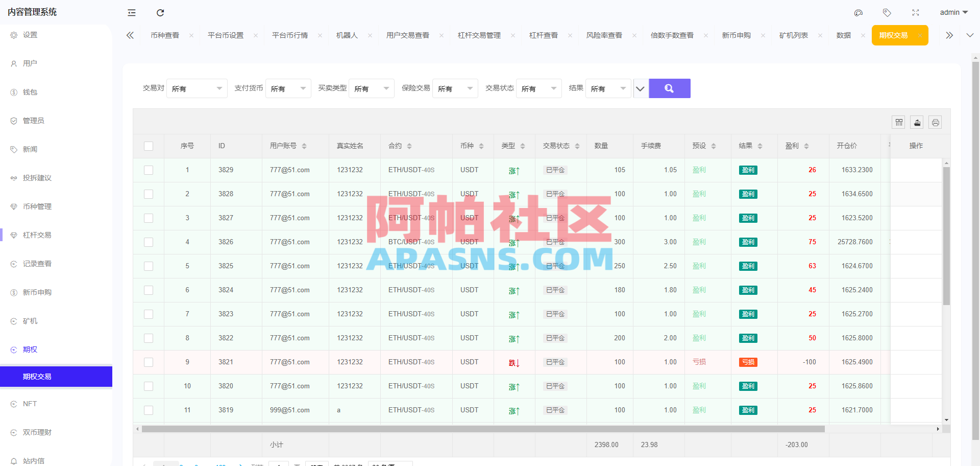980x466 pixels.
Task: Collapse the sidebar with the menu icon
Action: point(131,12)
